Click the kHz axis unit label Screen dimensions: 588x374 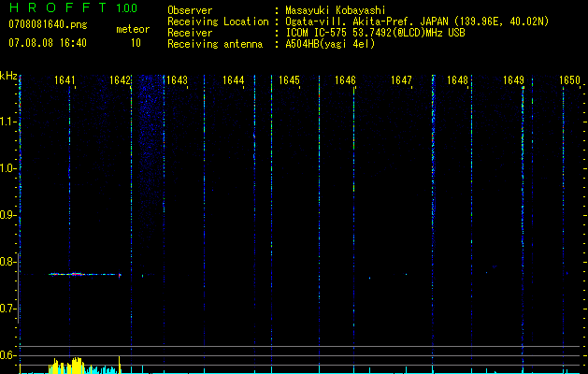(8, 76)
